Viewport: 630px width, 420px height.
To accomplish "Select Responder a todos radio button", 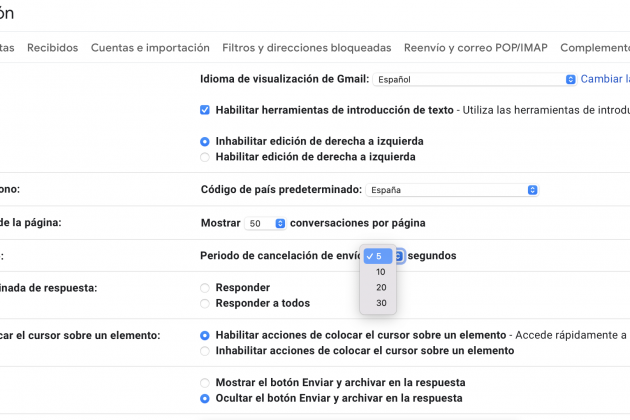I will coord(205,303).
